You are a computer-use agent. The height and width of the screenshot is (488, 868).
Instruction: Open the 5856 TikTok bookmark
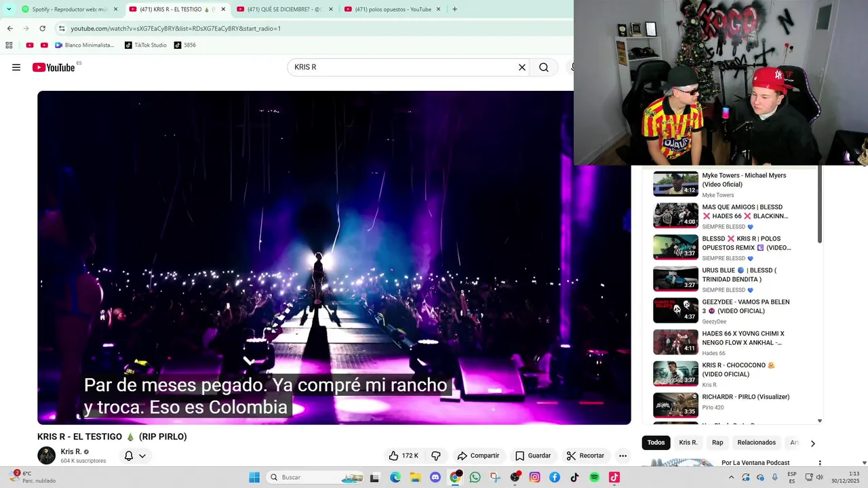click(185, 45)
